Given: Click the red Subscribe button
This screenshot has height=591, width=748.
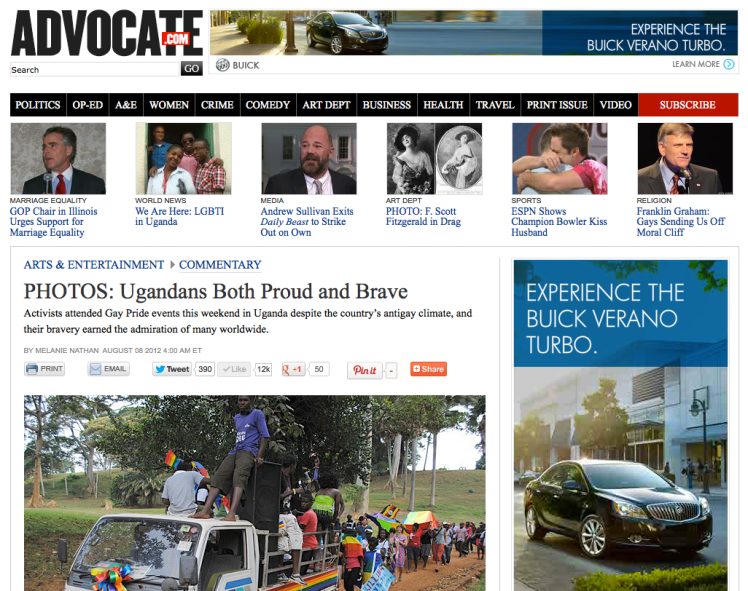Looking at the screenshot, I should (688, 105).
